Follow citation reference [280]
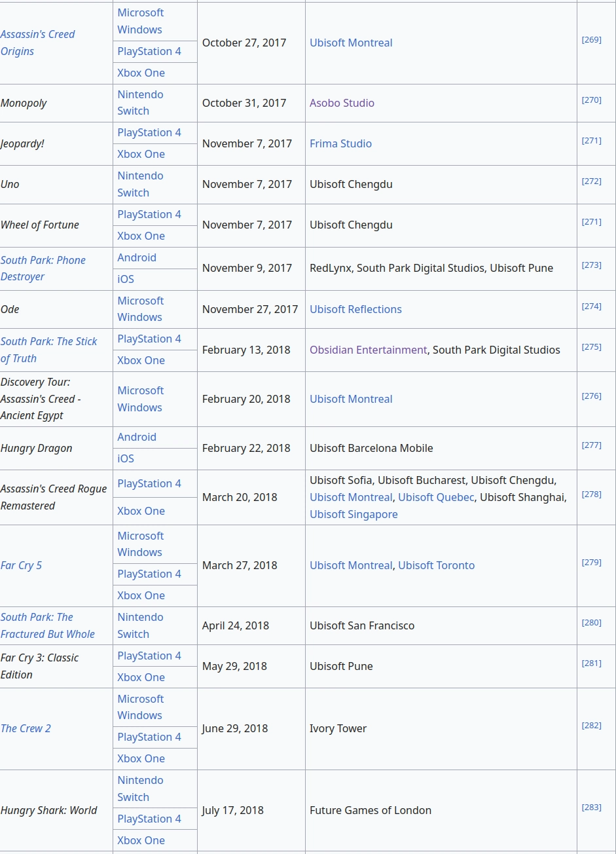616x854 pixels. [x=591, y=623]
